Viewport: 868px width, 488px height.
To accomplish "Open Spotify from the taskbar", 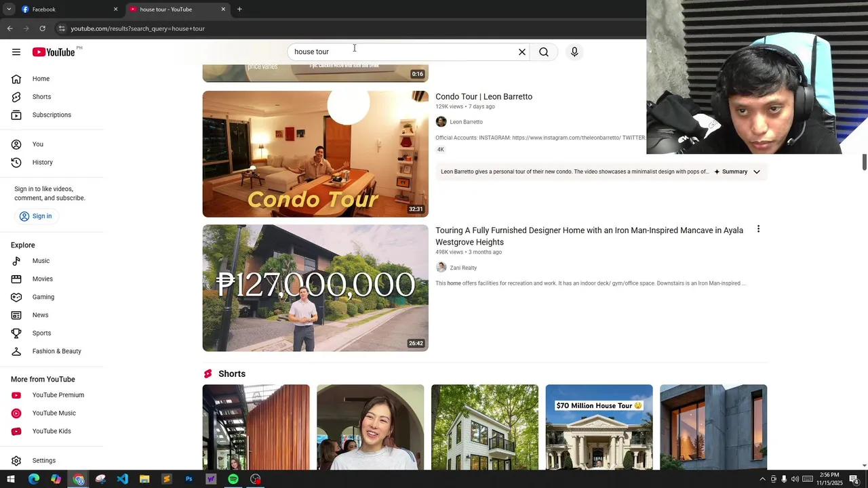I will click(x=233, y=479).
